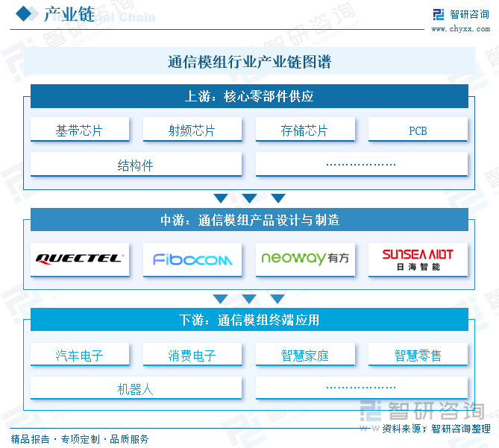Click the 智研咨询 logo at top right
499x448 pixels.
pyautogui.click(x=461, y=14)
